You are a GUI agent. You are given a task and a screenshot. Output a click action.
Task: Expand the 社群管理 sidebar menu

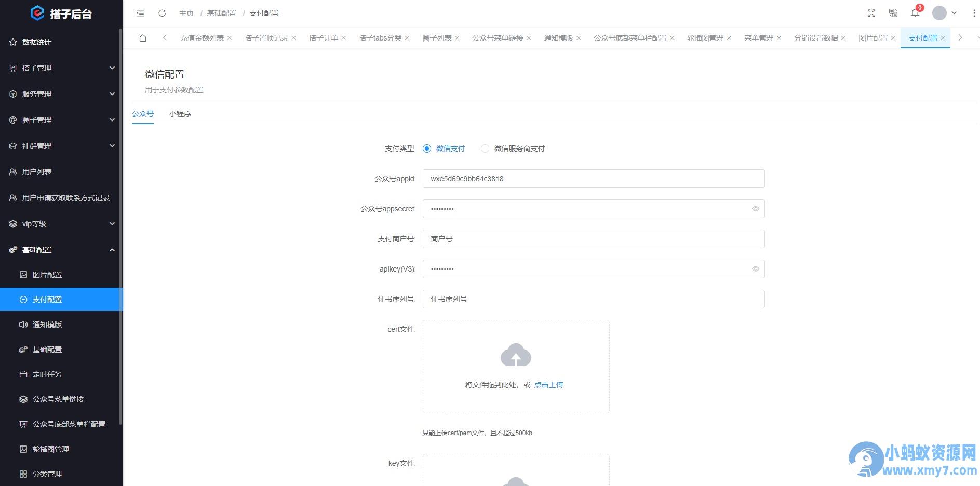[61, 146]
